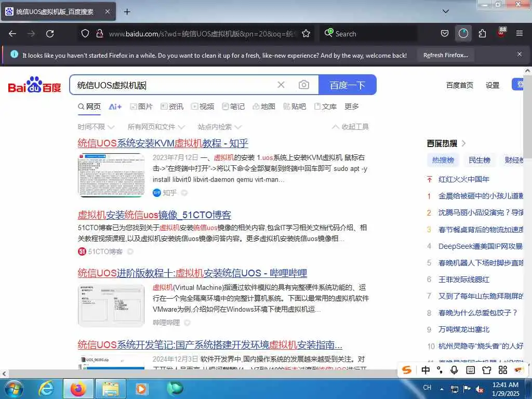This screenshot has width=532, height=399.
Task: Close the 统信UOS虚拟机版 tab
Action: (x=107, y=11)
